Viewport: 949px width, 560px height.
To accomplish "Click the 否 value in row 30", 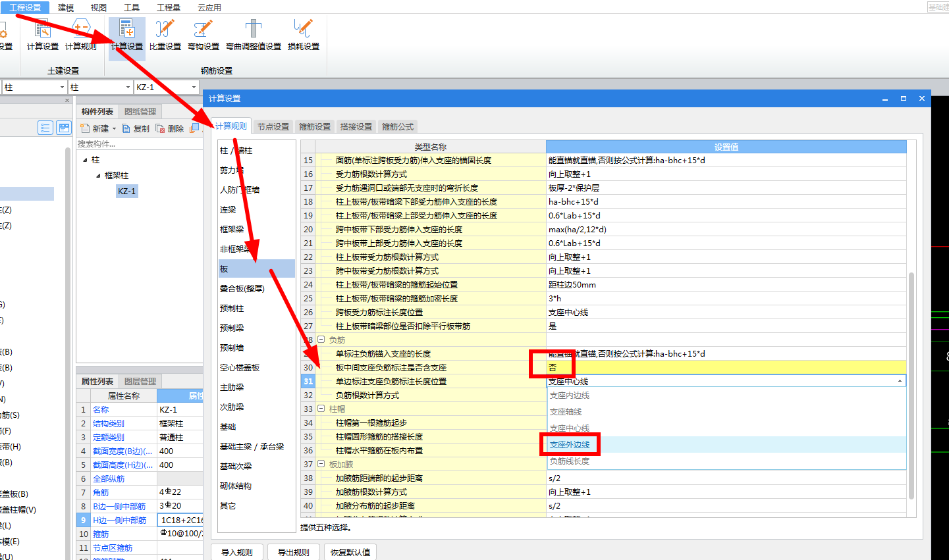I will (726, 367).
